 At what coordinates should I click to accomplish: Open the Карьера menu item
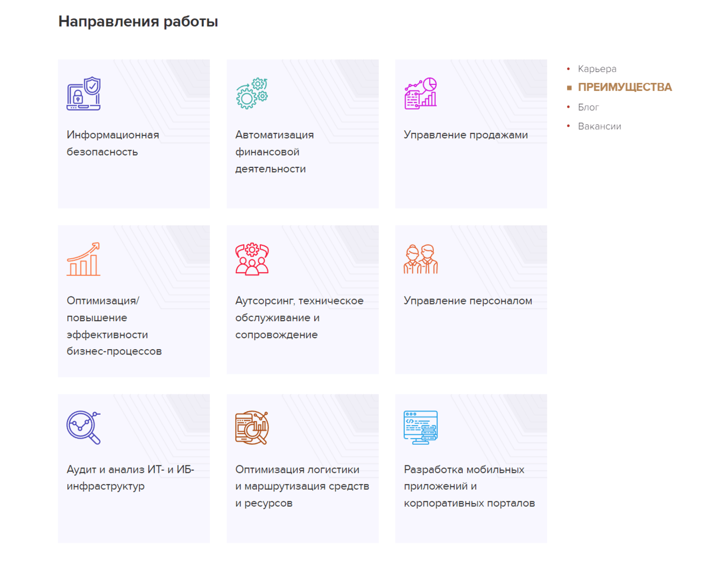(597, 69)
